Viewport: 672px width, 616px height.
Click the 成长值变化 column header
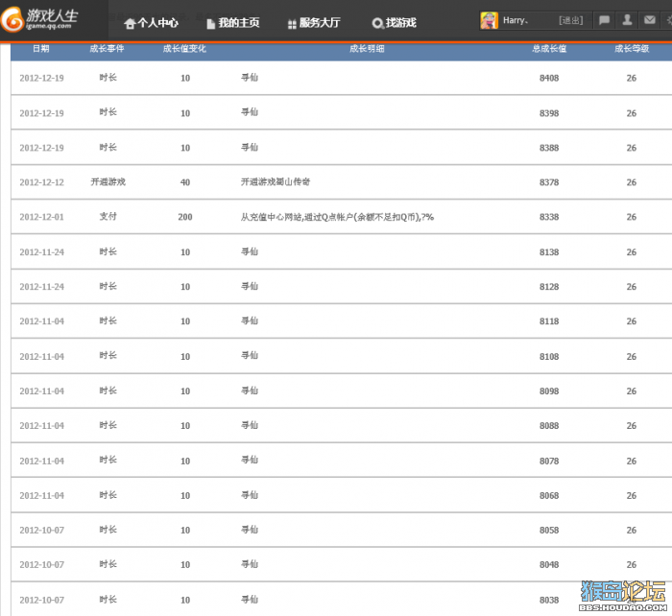[184, 48]
